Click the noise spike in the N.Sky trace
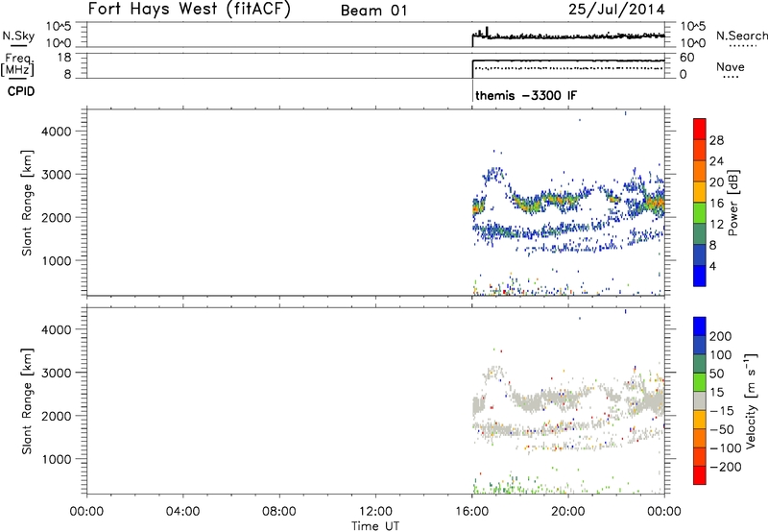 (487, 32)
